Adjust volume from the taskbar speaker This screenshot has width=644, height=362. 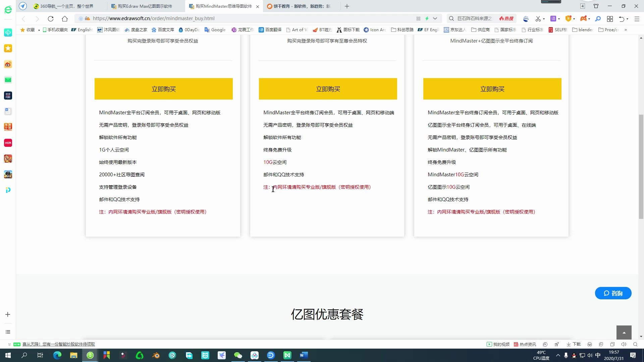pyautogui.click(x=590, y=356)
